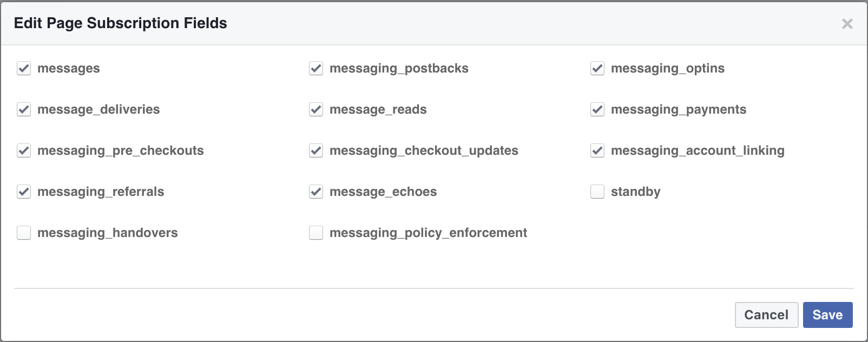Screen dimensions: 868x342
Task: Toggle off message_deliveries
Action: pyautogui.click(x=24, y=109)
